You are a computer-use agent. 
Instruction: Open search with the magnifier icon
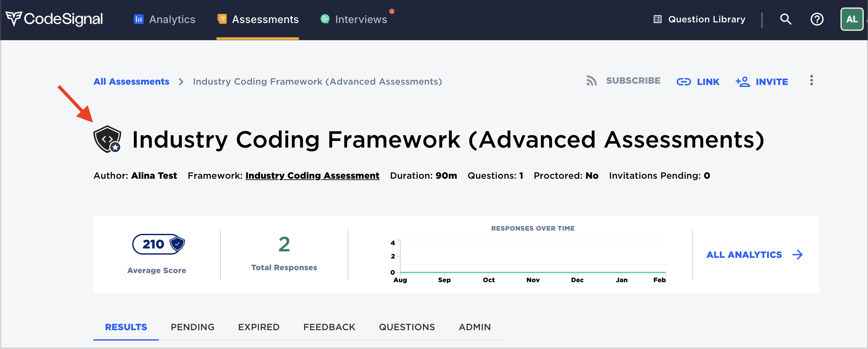tap(785, 19)
